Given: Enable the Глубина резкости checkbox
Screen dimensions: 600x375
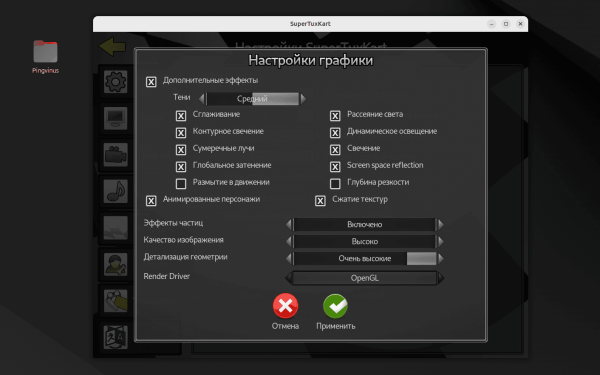Looking at the screenshot, I should pyautogui.click(x=335, y=184).
